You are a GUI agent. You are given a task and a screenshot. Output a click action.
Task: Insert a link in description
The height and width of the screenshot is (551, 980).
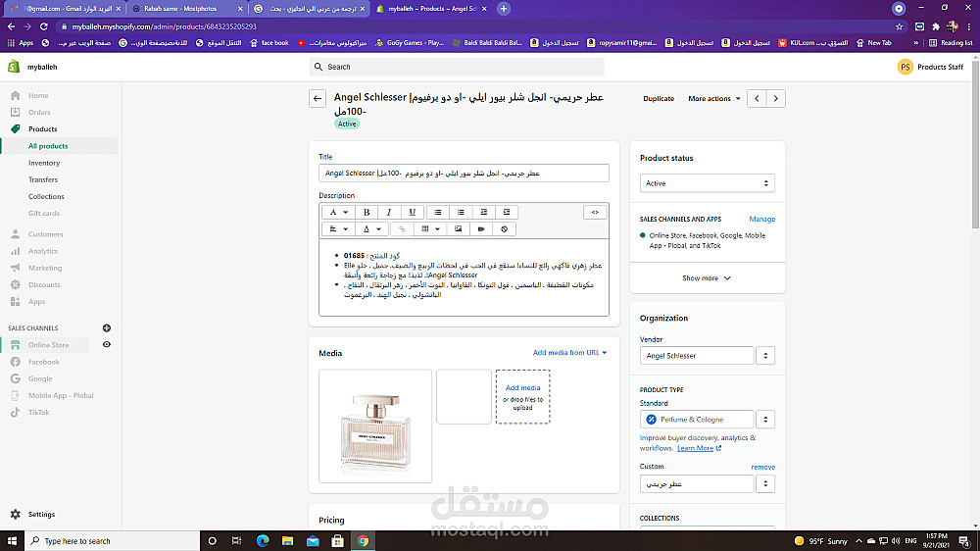click(x=402, y=228)
